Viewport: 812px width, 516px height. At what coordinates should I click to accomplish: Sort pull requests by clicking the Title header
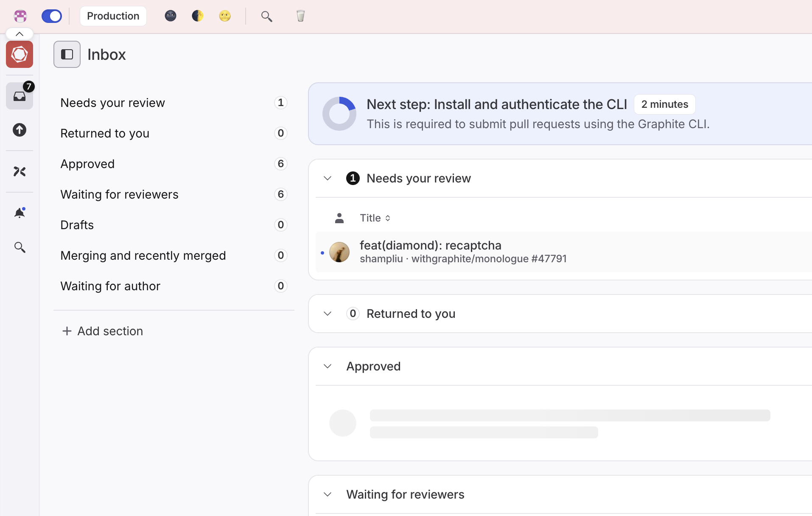click(x=370, y=218)
